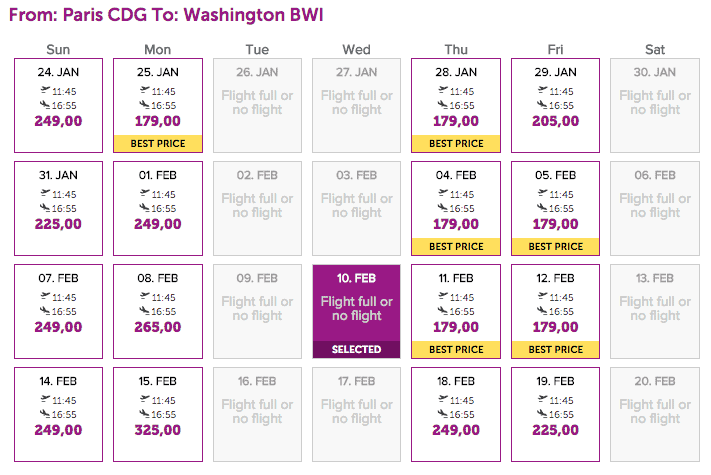Pick the 19. FEB flight for 225,00
The image size is (711, 475).
[x=555, y=414]
